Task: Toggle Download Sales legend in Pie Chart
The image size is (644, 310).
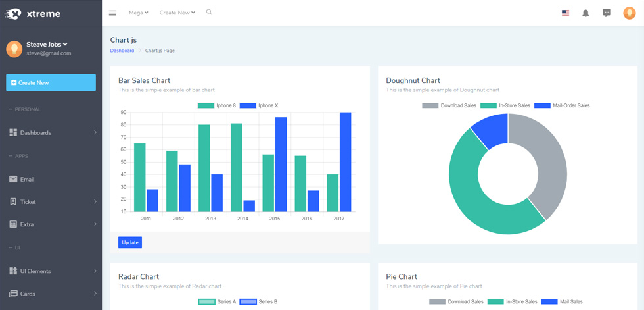Action: click(x=456, y=302)
